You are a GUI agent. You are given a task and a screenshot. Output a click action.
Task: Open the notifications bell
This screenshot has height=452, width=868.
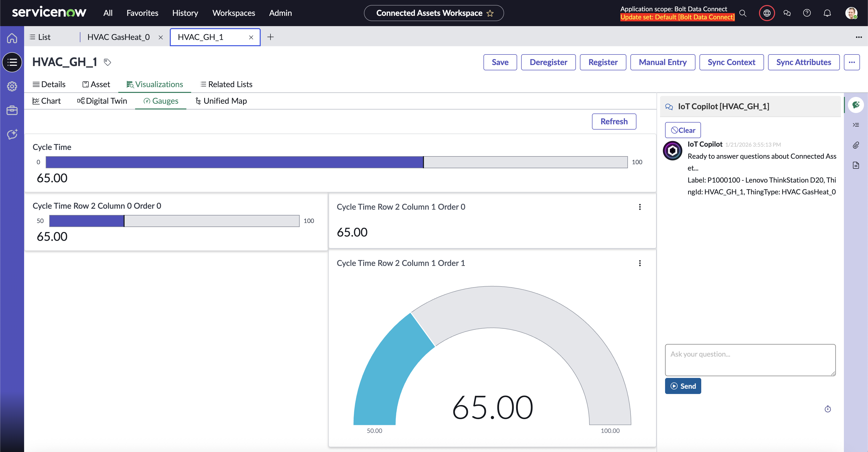click(827, 13)
